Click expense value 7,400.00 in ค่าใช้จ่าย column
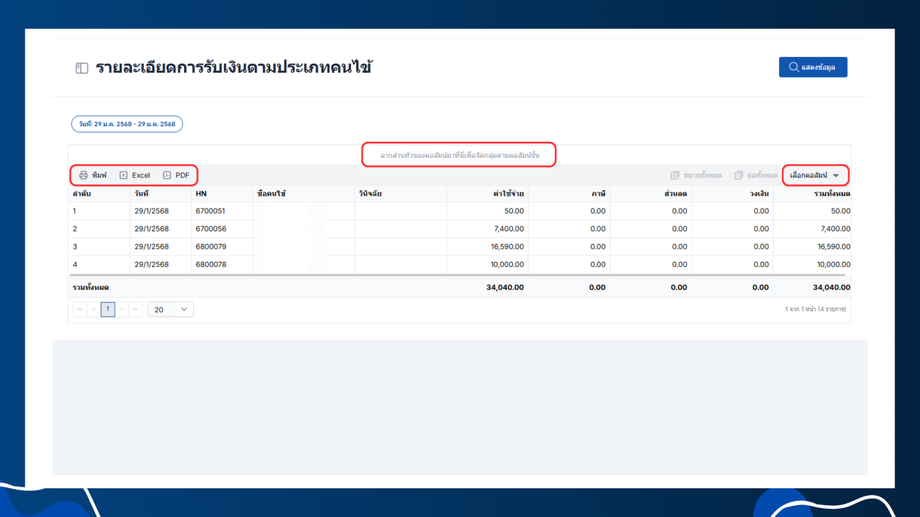This screenshot has width=920, height=517. click(x=509, y=229)
